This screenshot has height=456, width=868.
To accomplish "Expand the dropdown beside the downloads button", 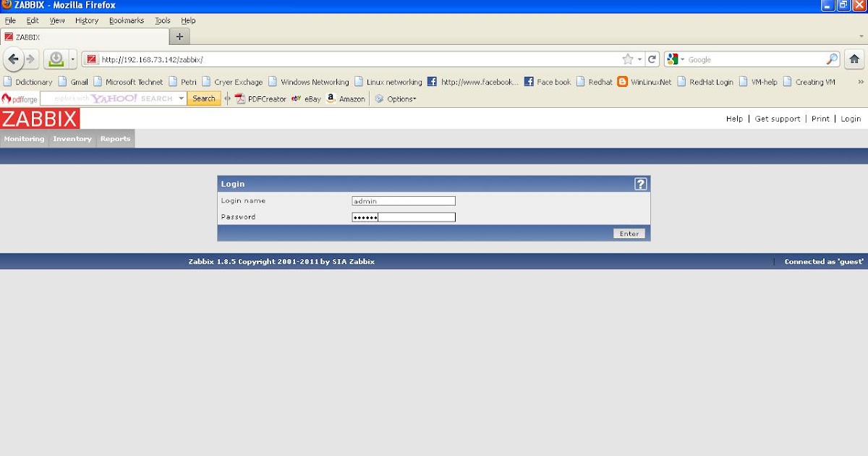I will click(x=72, y=59).
